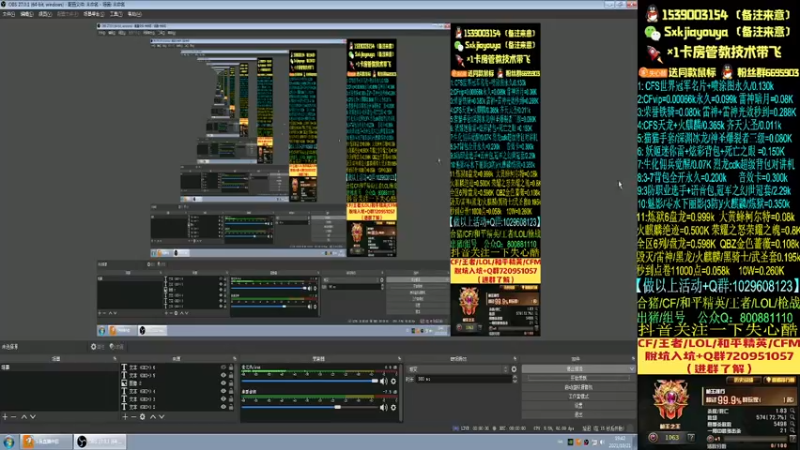
Task: Open 工具(T) menu
Action: (116, 14)
